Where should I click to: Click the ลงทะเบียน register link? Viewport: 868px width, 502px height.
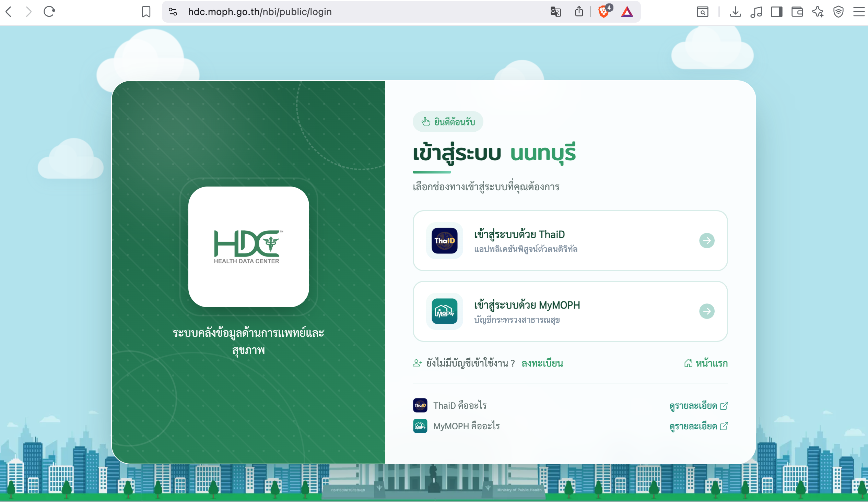tap(542, 363)
